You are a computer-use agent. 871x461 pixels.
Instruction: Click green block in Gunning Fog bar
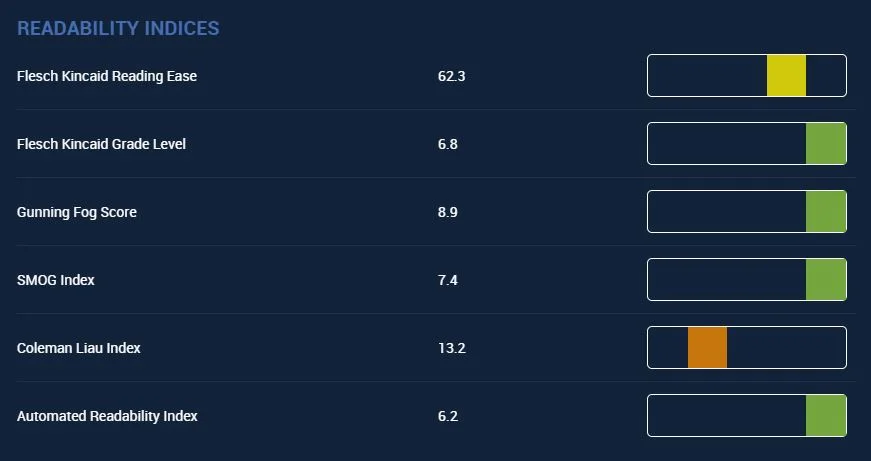(x=826, y=212)
